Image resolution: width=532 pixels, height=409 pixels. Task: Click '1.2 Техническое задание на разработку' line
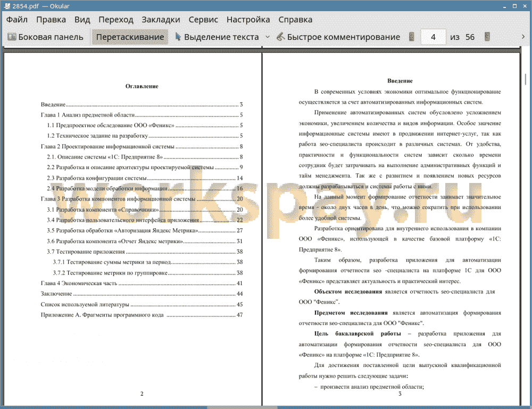click(145, 136)
